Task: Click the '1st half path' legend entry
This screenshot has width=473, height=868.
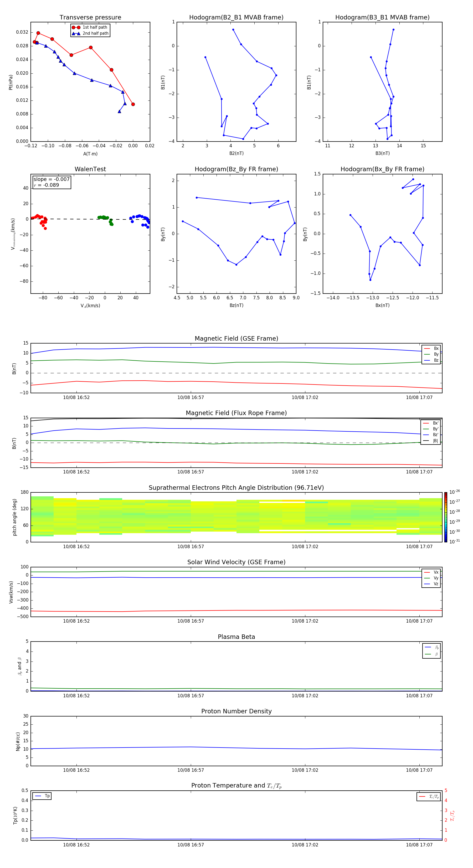Action: click(x=90, y=27)
